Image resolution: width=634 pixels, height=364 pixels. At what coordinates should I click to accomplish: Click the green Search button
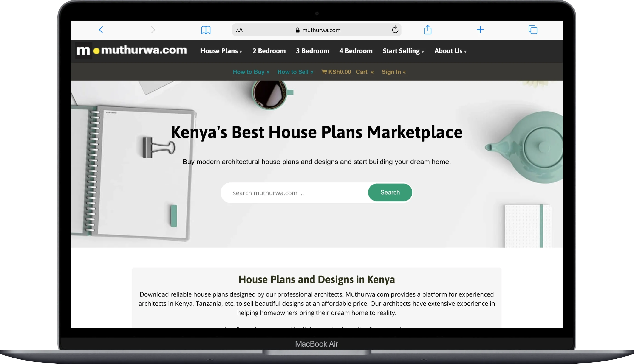tap(390, 192)
